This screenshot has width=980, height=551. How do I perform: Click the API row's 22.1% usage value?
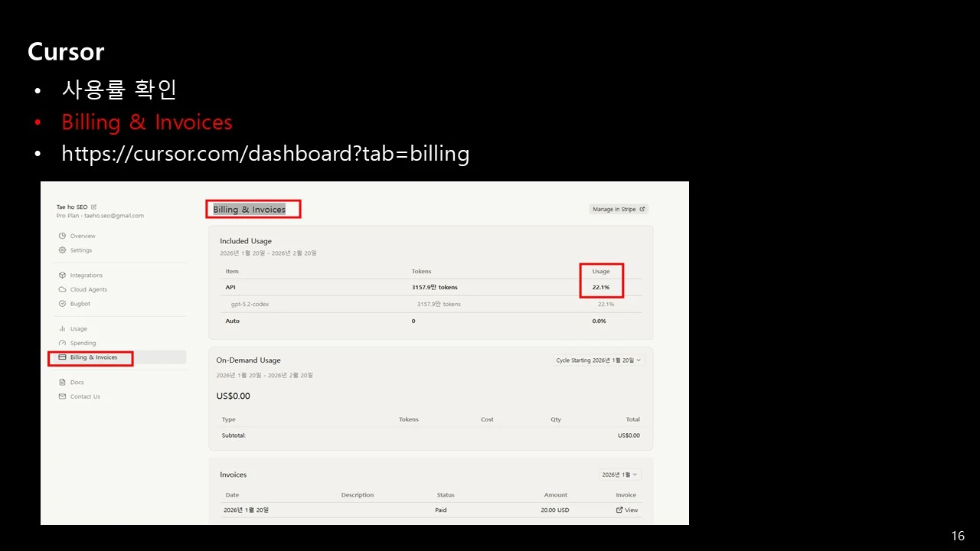601,288
